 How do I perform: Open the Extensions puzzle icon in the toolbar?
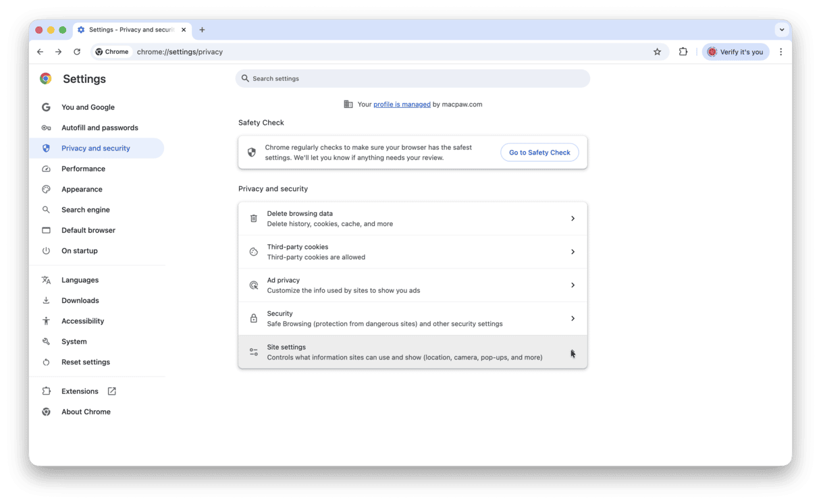coord(683,51)
